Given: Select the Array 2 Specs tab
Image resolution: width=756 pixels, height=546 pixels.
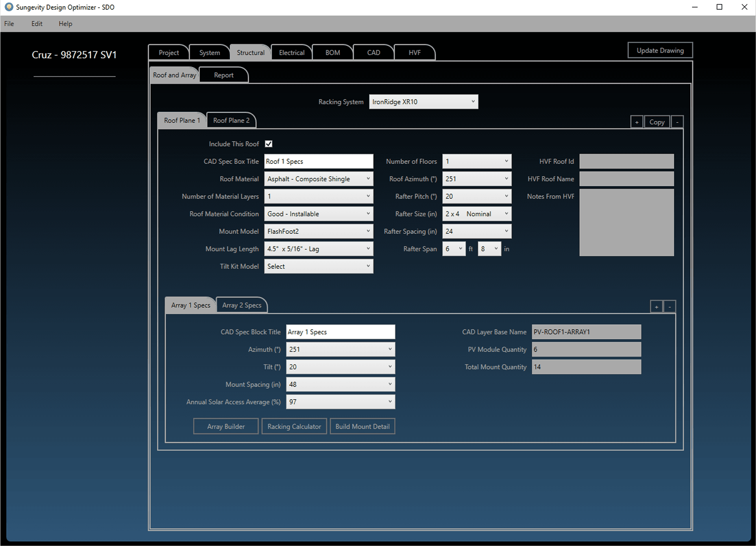Looking at the screenshot, I should [x=241, y=305].
